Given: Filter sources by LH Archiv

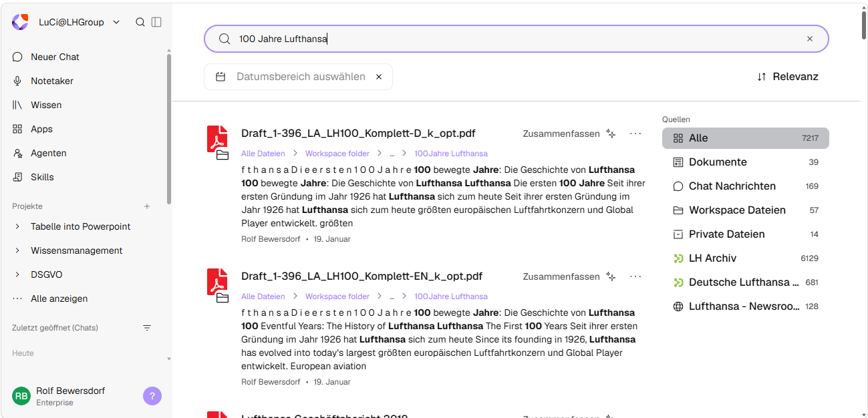Looking at the screenshot, I should [x=745, y=258].
